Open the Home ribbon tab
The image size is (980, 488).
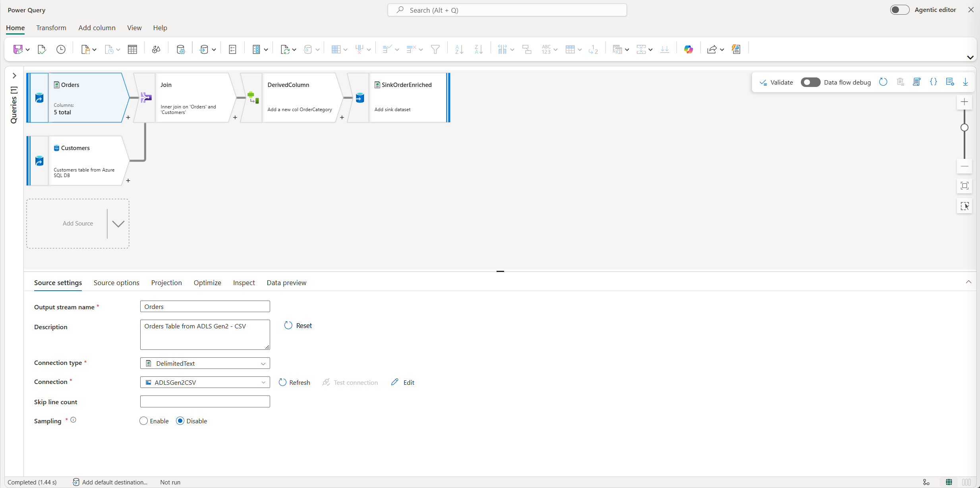coord(15,28)
